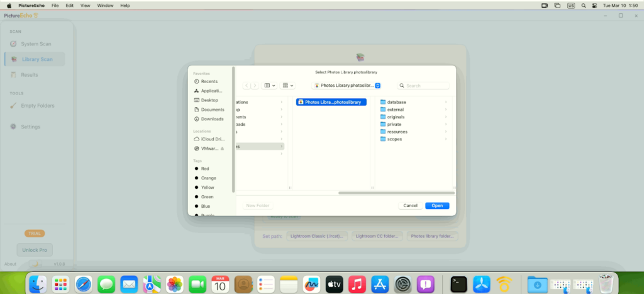Open the View menu

click(86, 5)
